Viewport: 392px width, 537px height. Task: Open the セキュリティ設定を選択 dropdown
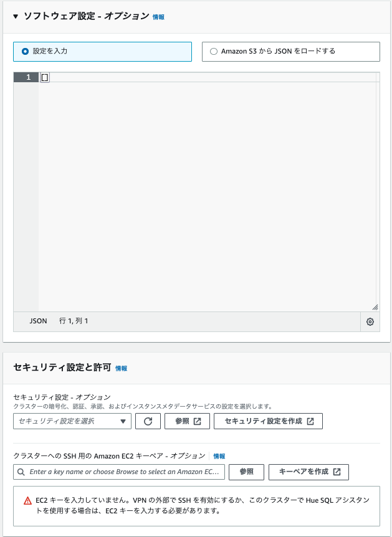point(72,421)
